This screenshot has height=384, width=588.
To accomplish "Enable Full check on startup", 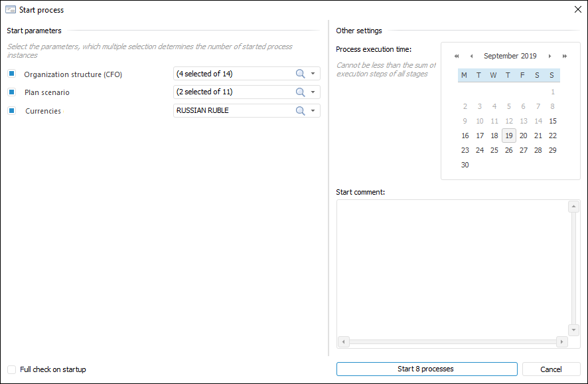I will tap(12, 369).
